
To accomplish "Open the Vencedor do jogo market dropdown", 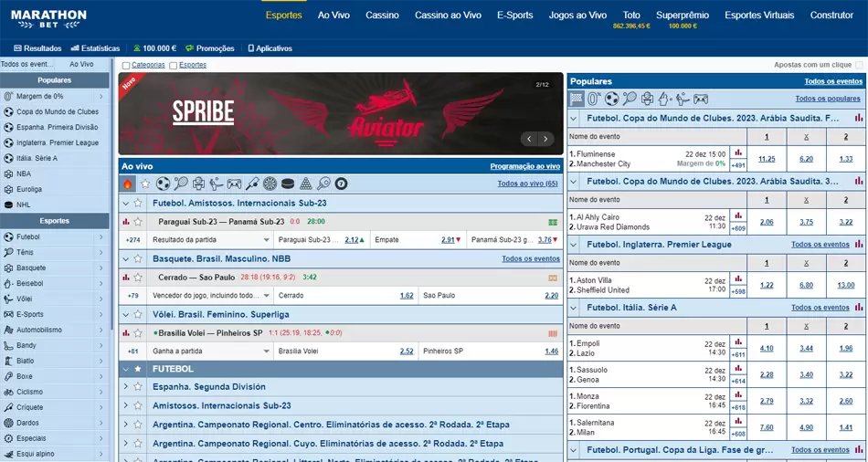I will click(211, 296).
